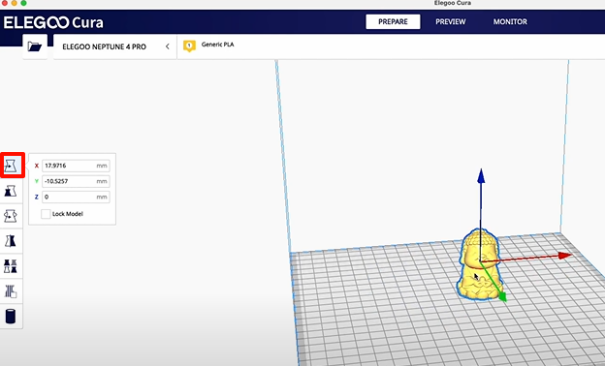Select the Mirror tool icon
605x367 pixels.
11,241
